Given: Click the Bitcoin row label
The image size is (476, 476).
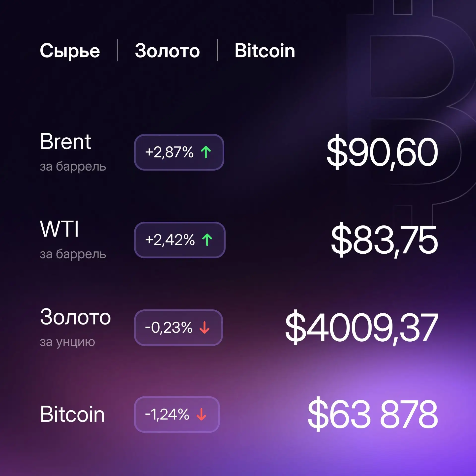Looking at the screenshot, I should (72, 414).
